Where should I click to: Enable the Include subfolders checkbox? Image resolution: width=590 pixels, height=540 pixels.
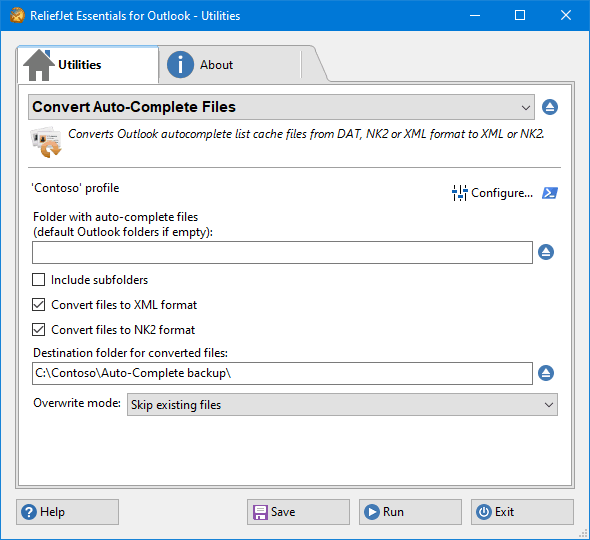[38, 280]
